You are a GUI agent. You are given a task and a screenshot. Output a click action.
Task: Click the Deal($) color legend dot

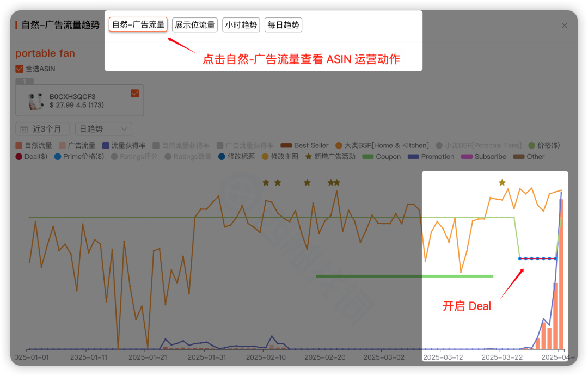pyautogui.click(x=17, y=156)
